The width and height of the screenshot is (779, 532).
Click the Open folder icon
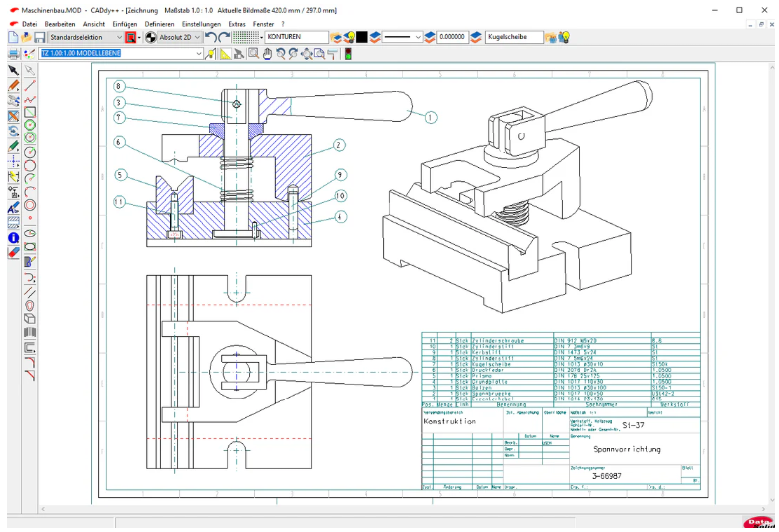click(26, 37)
